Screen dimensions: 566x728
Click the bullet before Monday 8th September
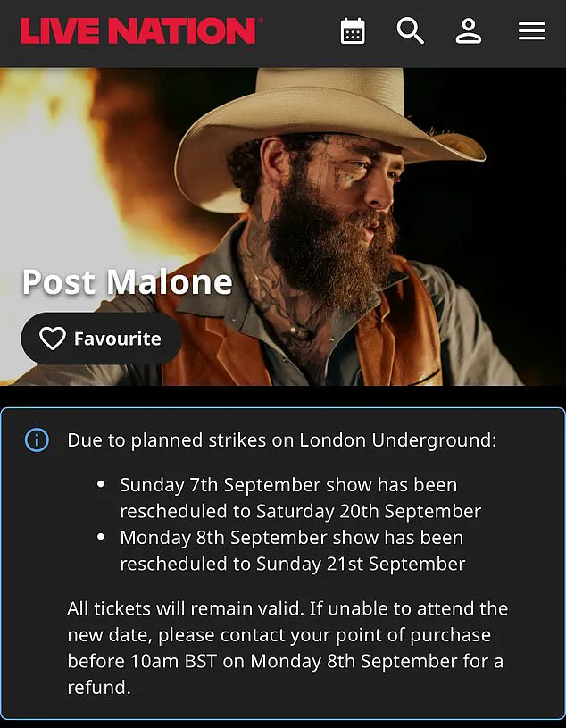(x=102, y=539)
